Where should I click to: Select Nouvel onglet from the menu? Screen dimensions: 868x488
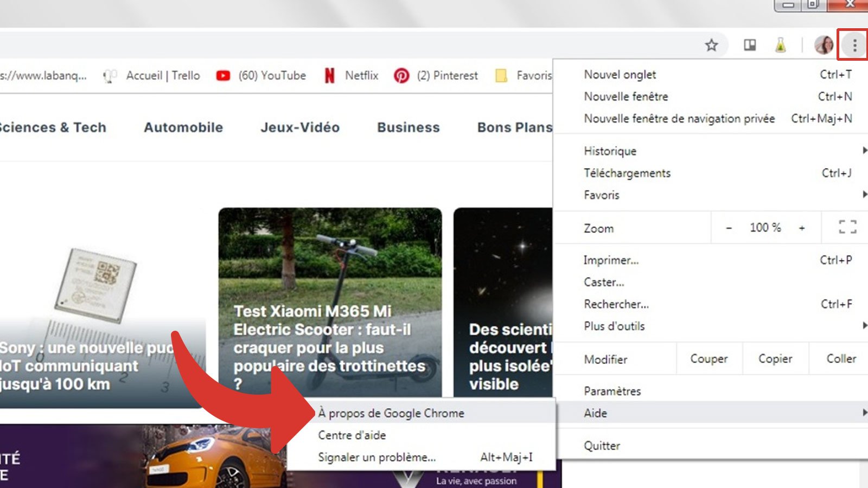[619, 74]
